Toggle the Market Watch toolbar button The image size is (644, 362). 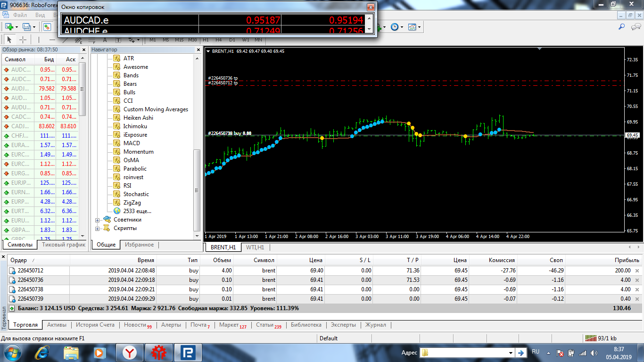click(x=46, y=27)
